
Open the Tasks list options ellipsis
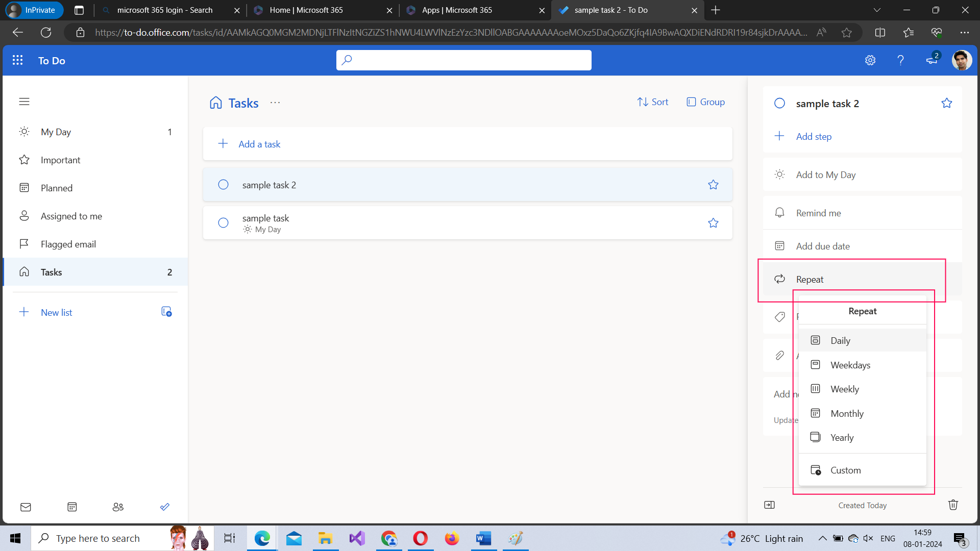(275, 103)
